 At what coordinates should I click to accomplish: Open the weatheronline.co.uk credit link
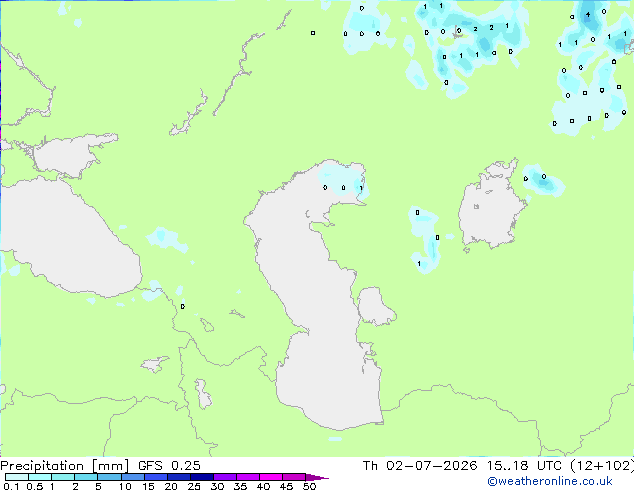click(x=550, y=481)
